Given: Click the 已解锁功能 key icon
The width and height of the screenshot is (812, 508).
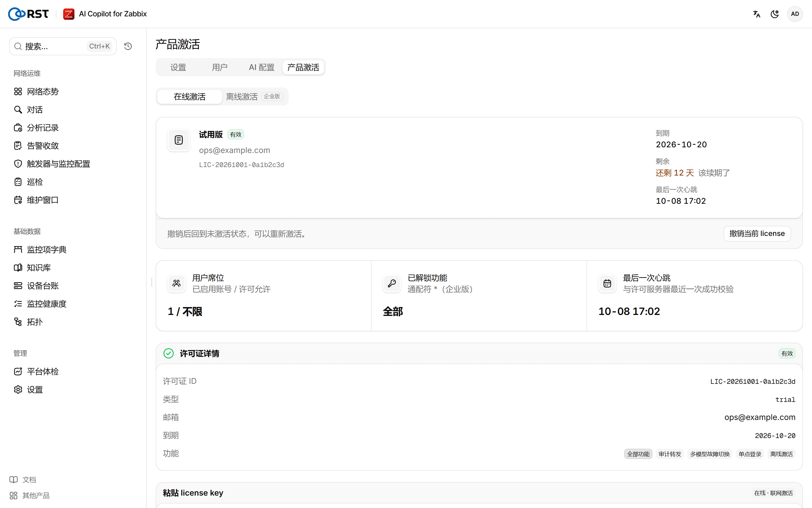Looking at the screenshot, I should (x=392, y=283).
